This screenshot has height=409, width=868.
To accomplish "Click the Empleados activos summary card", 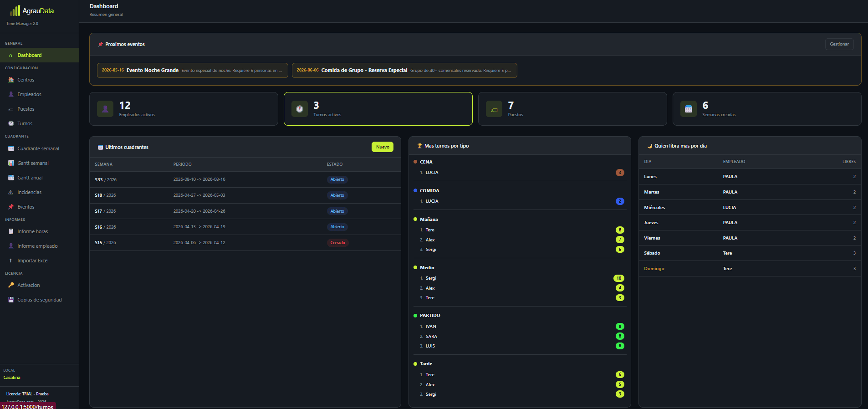I will coord(184,109).
